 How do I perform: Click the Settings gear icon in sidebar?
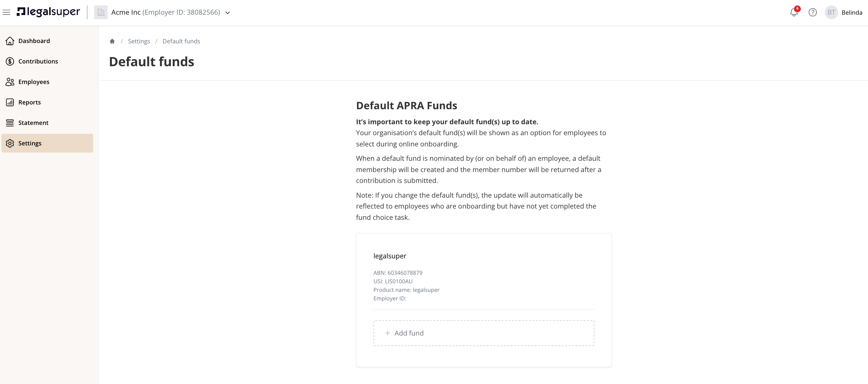pos(10,143)
